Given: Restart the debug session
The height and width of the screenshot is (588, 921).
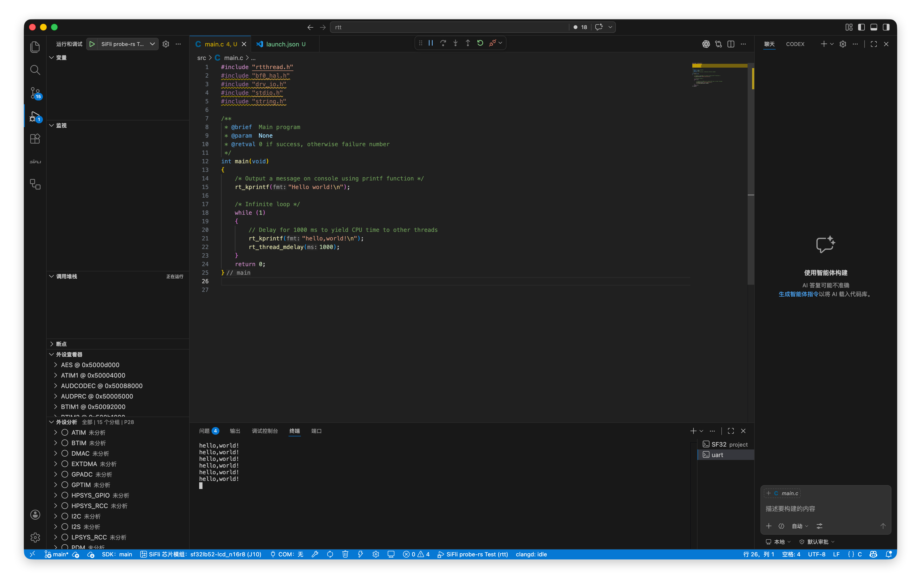Looking at the screenshot, I should click(480, 43).
